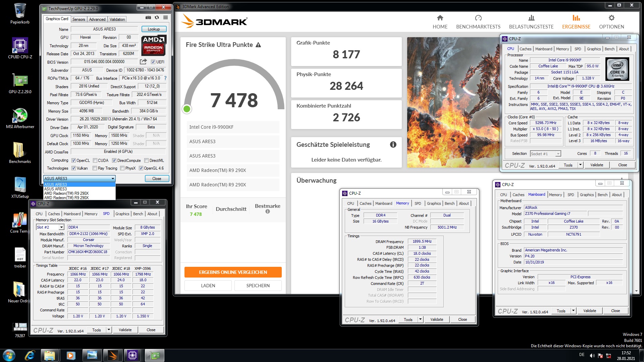Click bus interface question mark icon
This screenshot has height=362, width=644.
pyautogui.click(x=165, y=78)
